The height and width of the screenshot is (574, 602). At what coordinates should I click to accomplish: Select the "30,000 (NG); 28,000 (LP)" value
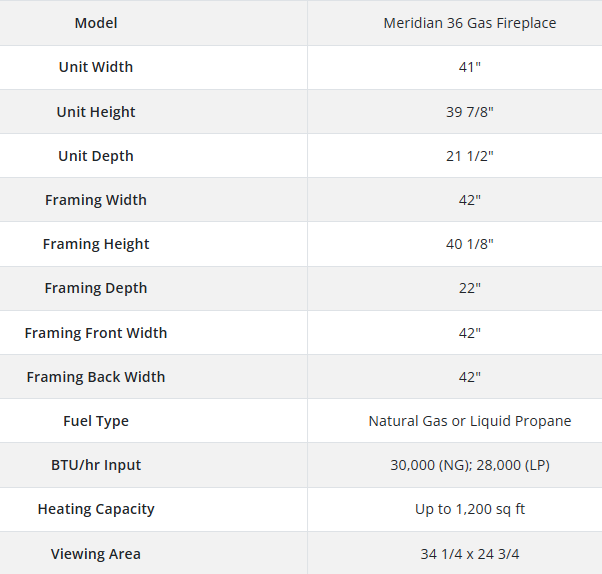(x=470, y=465)
